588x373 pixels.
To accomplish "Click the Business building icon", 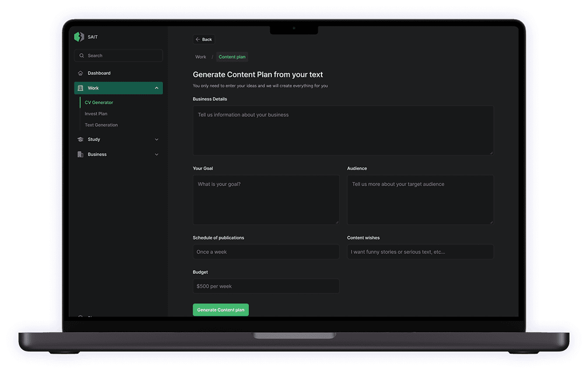I will 80,154.
